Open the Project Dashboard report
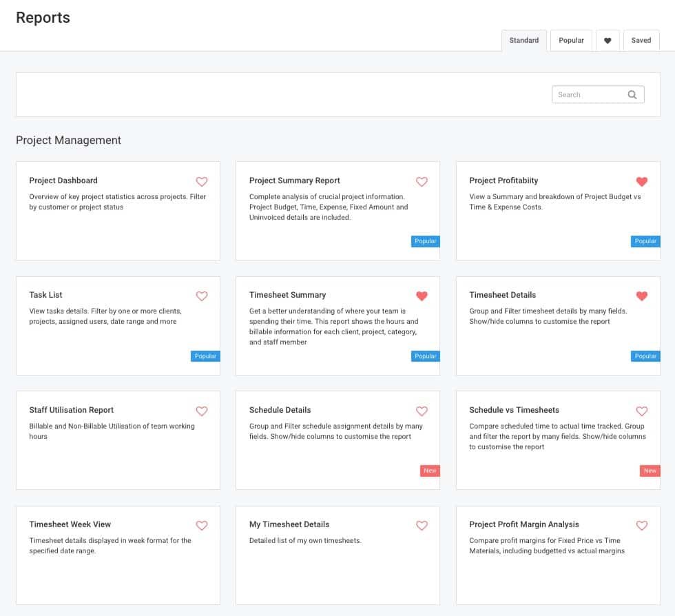 click(63, 181)
